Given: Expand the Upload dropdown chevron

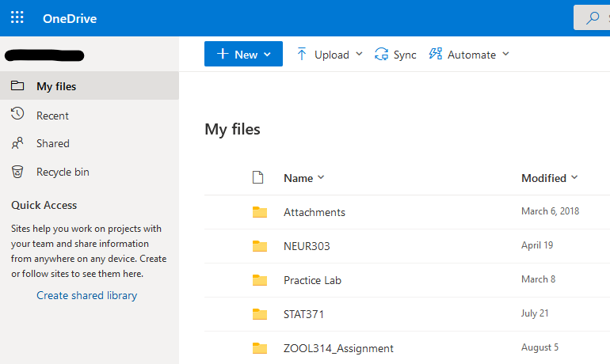Looking at the screenshot, I should coord(359,55).
